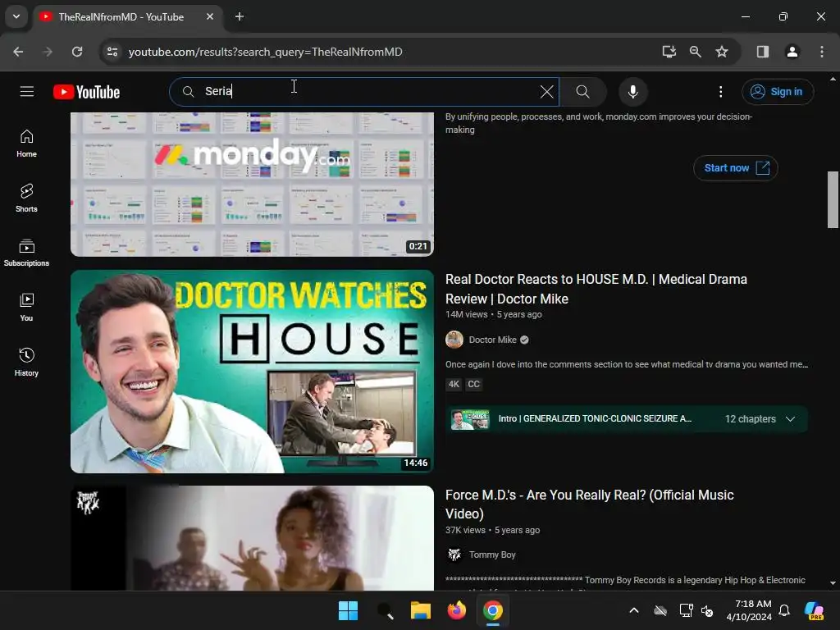Screen dimensions: 840x630
Task: Open the Doctor Watches House thumbnail
Action: coord(252,372)
